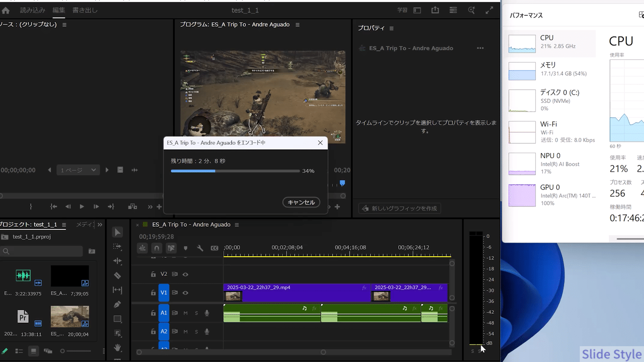
Task: Open timeline display settings wrench
Action: 200,248
